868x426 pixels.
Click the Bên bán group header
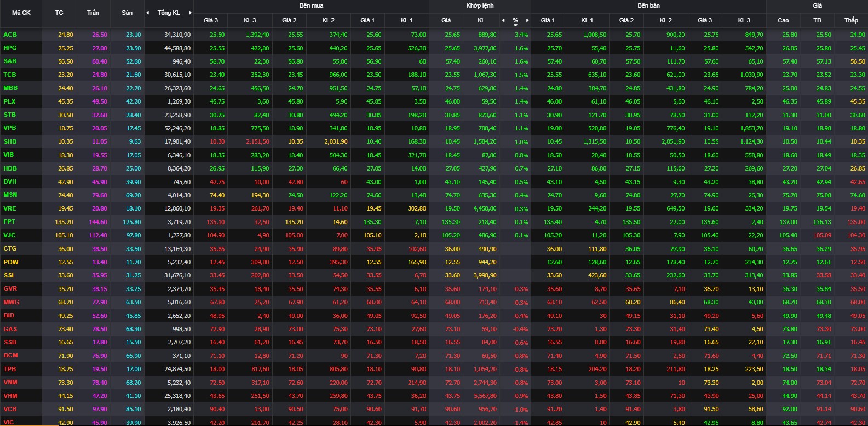coord(648,5)
